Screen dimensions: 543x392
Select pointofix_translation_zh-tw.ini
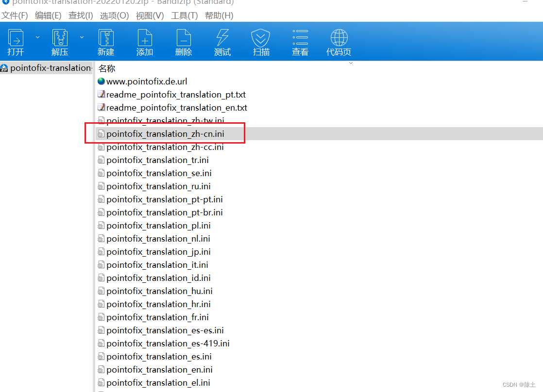(x=165, y=120)
